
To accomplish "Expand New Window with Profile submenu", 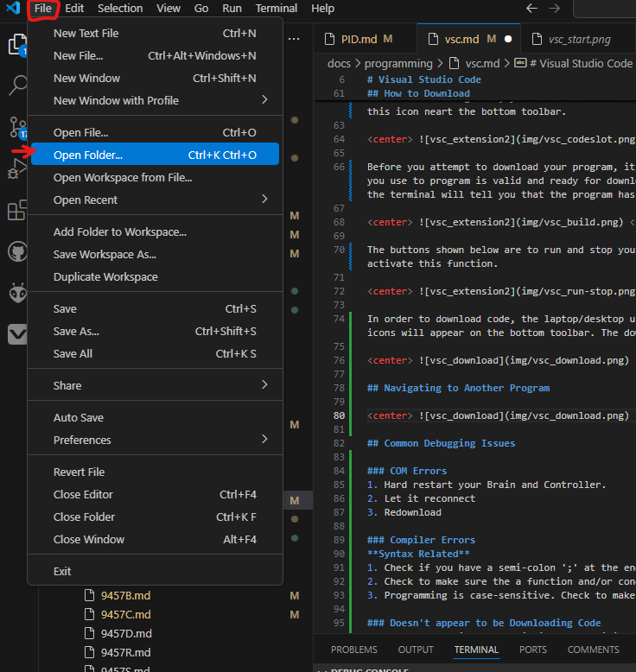I will coord(155,100).
